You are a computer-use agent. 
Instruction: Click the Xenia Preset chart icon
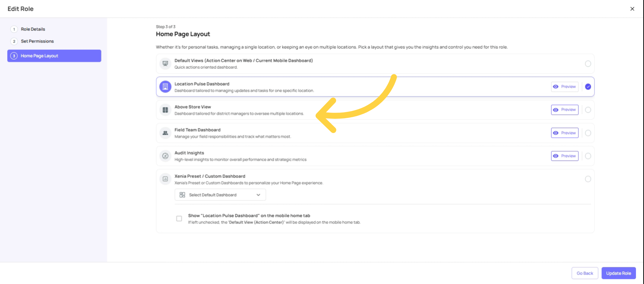[x=165, y=179]
